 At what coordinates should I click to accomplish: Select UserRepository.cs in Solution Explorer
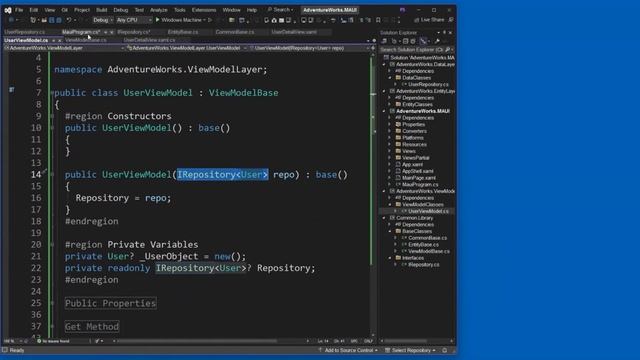[x=428, y=84]
